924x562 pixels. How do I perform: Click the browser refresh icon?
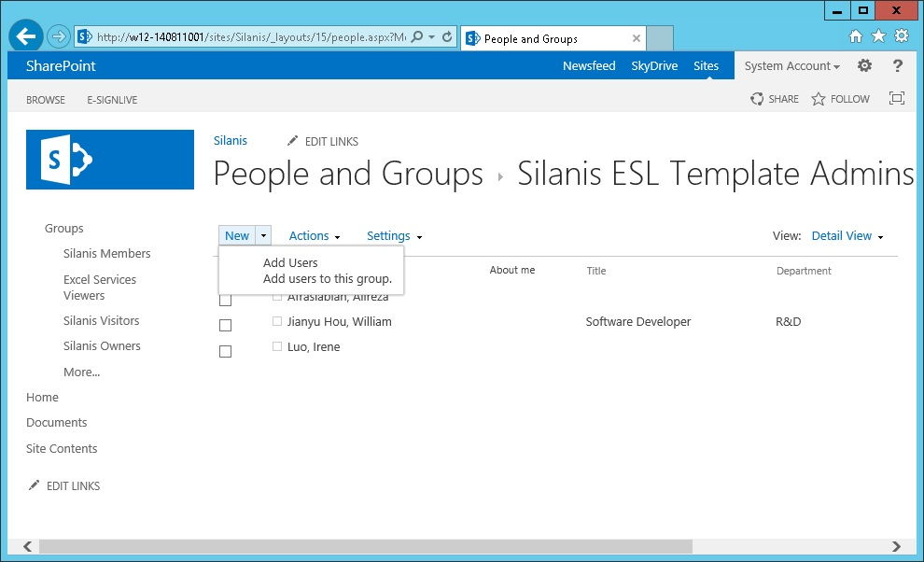point(447,37)
